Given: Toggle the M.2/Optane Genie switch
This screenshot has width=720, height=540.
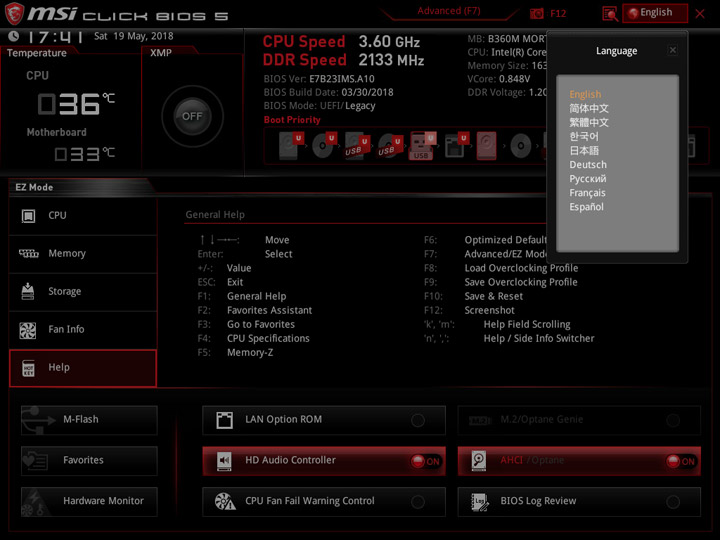Looking at the screenshot, I should 673,420.
